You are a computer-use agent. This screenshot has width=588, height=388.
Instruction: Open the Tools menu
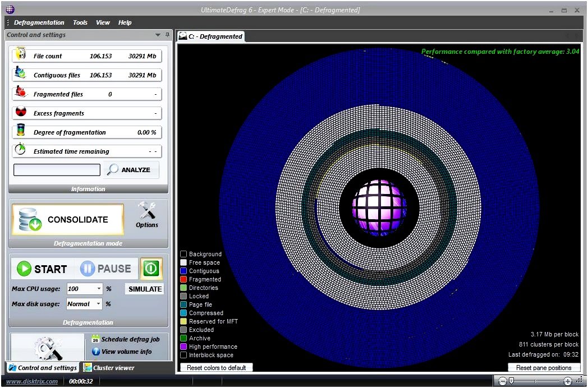(80, 22)
